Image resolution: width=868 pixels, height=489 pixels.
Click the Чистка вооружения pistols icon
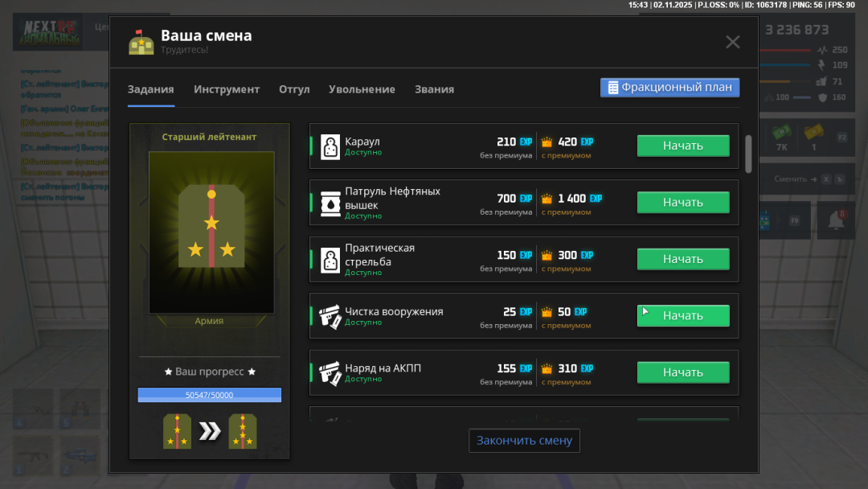330,316
